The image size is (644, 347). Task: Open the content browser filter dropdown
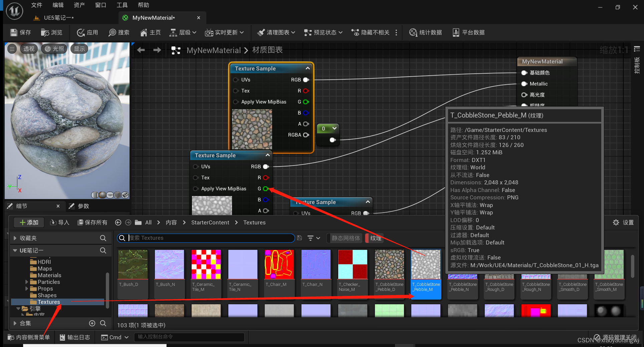pos(313,238)
